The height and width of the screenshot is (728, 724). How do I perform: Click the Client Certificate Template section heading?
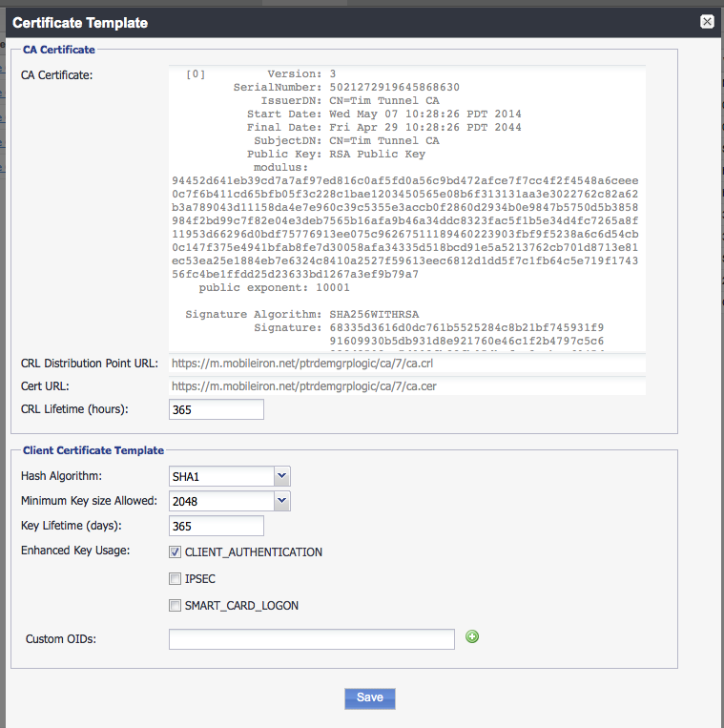pos(93,450)
